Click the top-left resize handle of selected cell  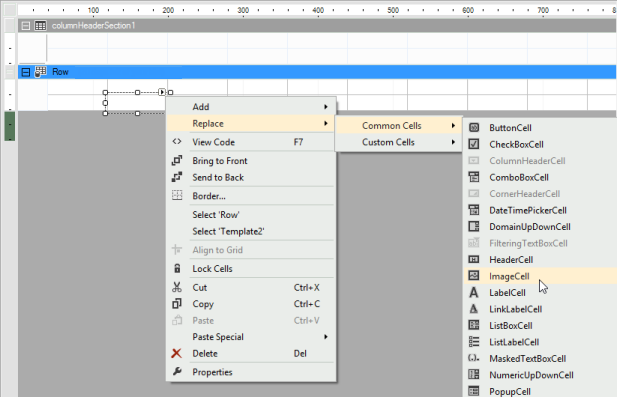[105, 92]
